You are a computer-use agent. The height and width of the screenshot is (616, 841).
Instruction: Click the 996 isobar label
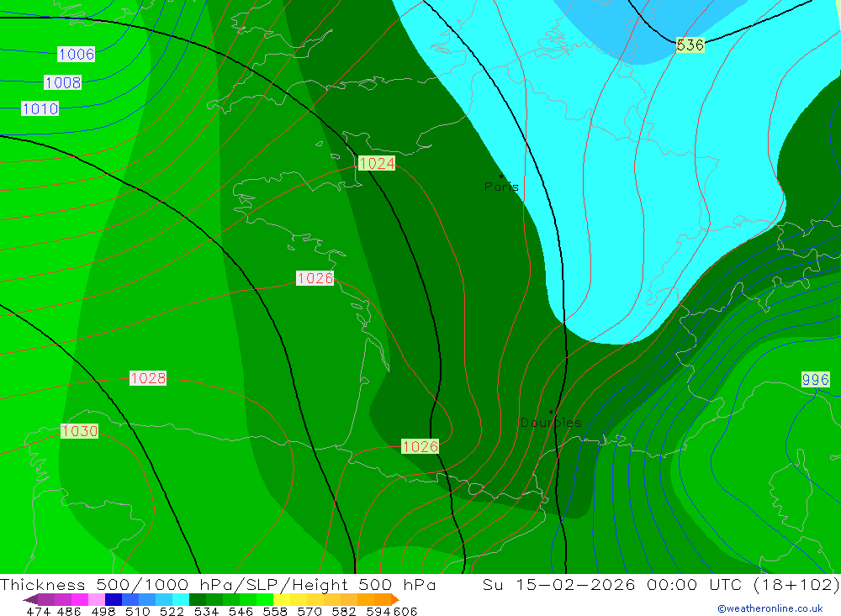click(815, 380)
